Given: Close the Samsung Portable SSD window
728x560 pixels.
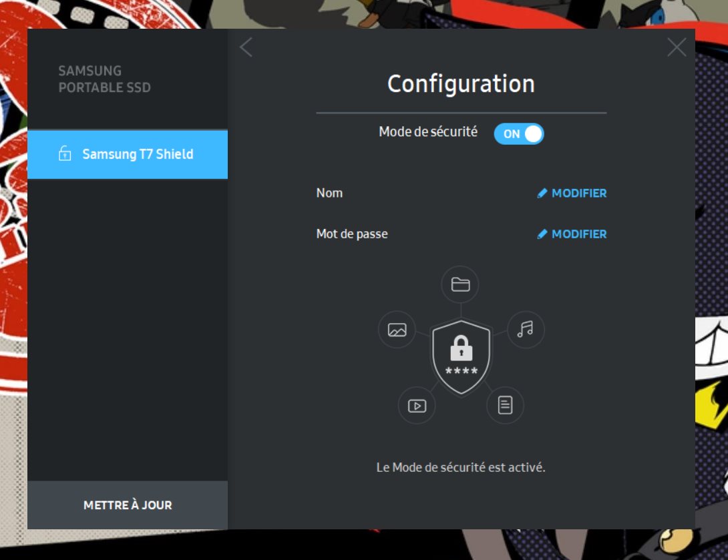Looking at the screenshot, I should 677,47.
